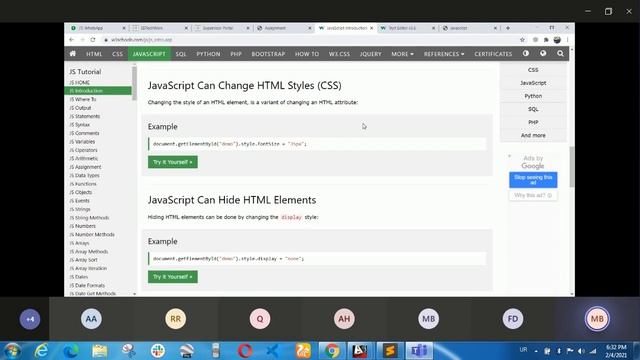Open the taskbar clock showing 6:32 PM

coord(616,351)
